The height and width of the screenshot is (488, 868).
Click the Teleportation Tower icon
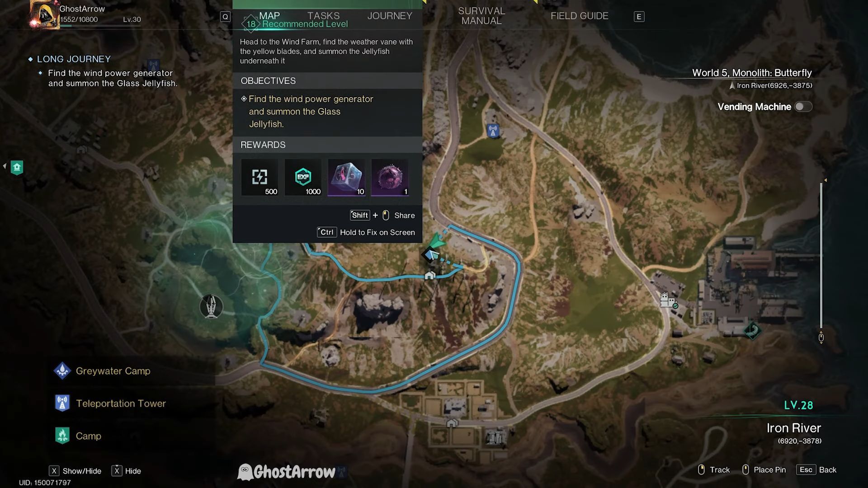(61, 403)
